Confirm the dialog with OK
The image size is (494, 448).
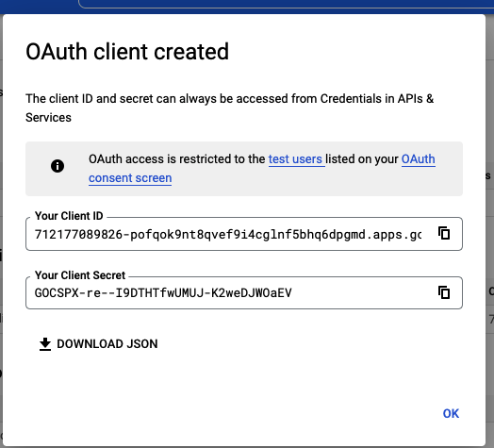451,413
